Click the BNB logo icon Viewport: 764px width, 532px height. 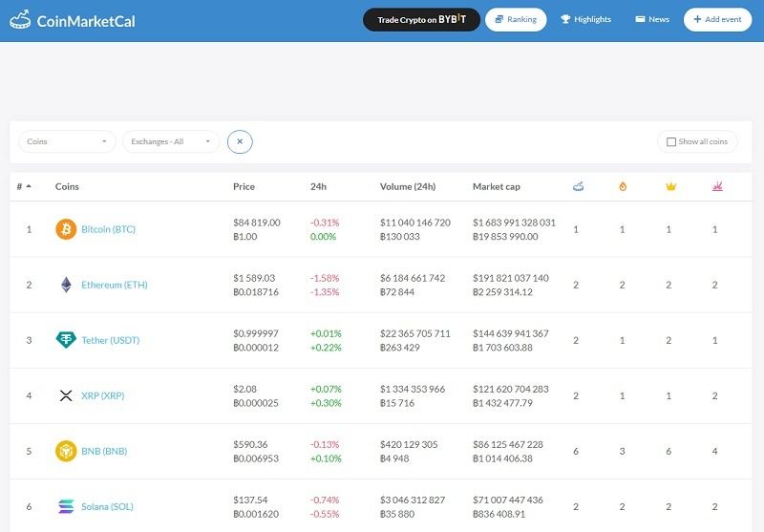point(66,451)
